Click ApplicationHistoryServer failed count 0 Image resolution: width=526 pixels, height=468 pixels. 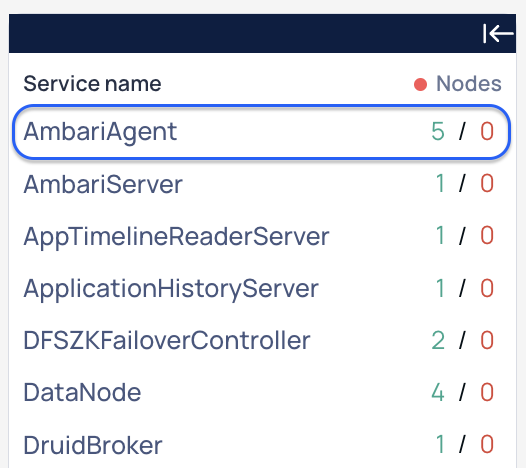pos(487,288)
